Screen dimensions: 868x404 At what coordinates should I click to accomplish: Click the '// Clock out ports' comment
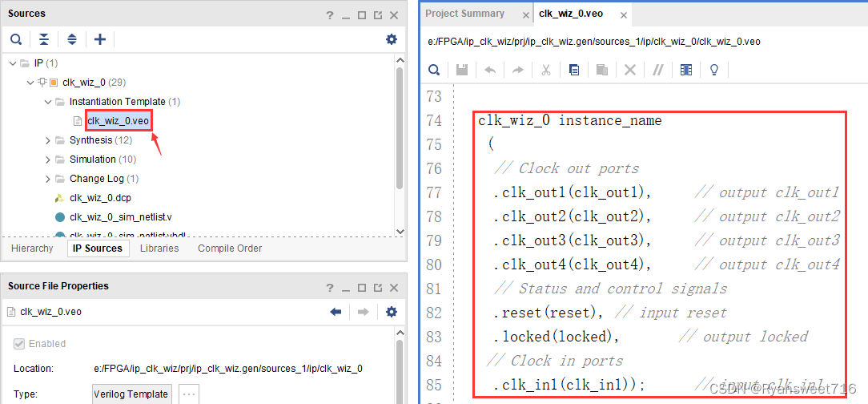point(566,168)
